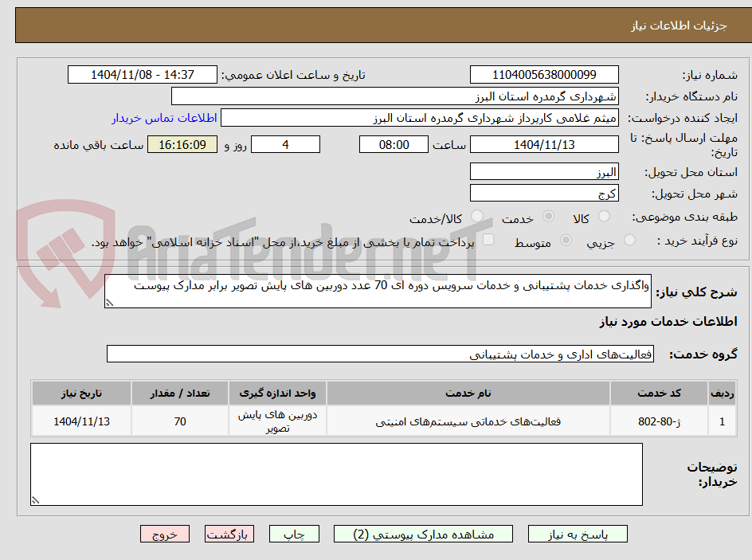Image resolution: width=752 pixels, height=560 pixels.
Task: Click the نام خدمت column header
Action: (x=468, y=394)
